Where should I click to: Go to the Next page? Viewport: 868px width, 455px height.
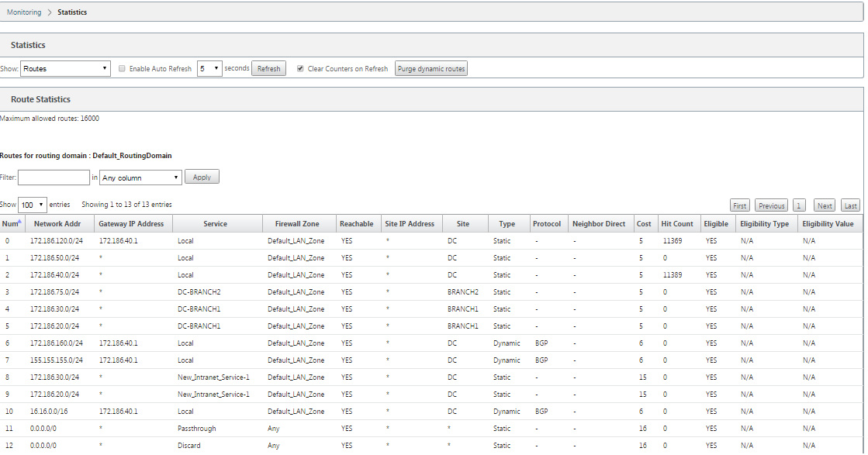tap(825, 205)
